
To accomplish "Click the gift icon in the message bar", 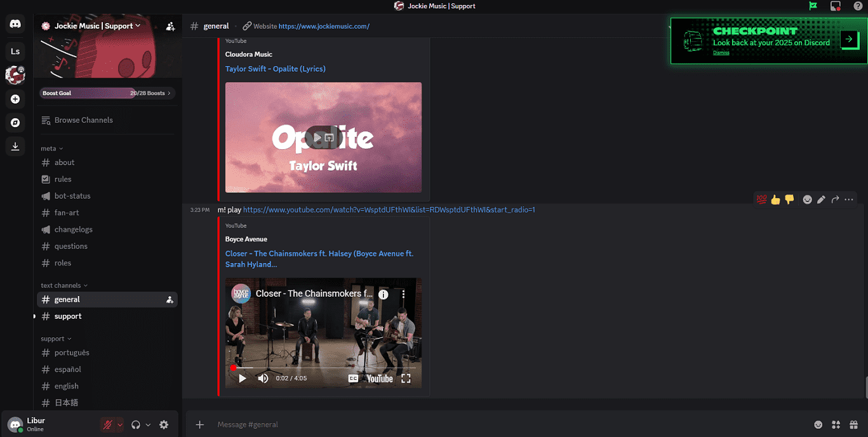I will pos(853,424).
